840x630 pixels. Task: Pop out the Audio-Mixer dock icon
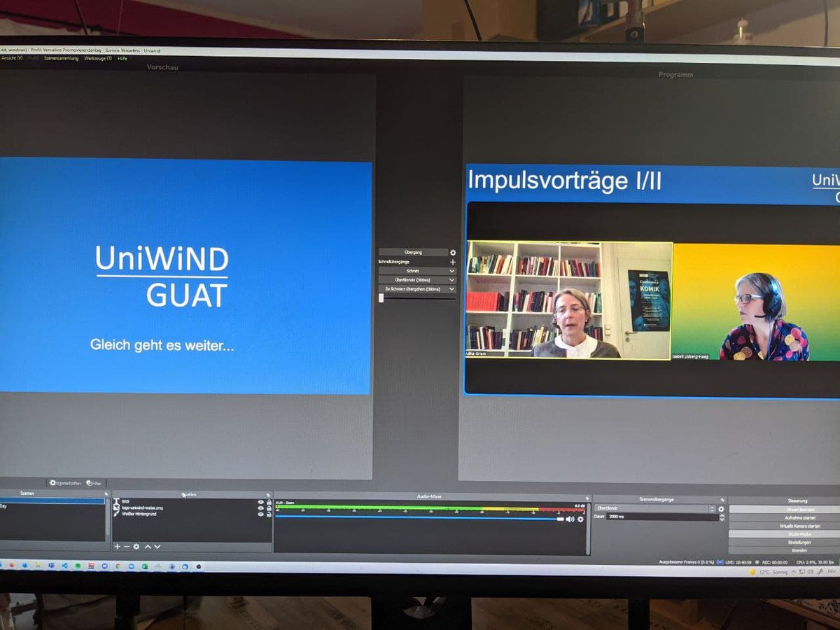click(587, 498)
